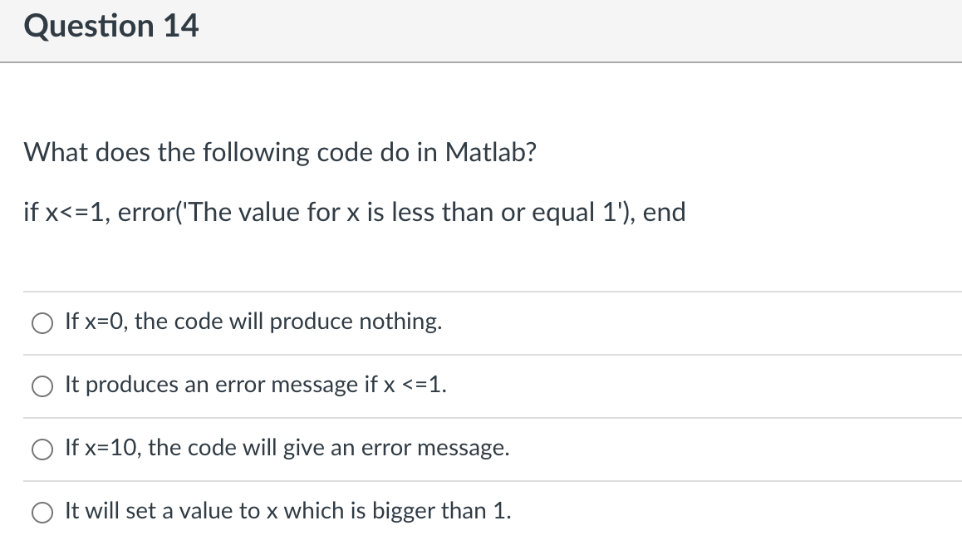Mark the 'If x=10' radio button
The height and width of the screenshot is (560, 962).
click(x=42, y=449)
